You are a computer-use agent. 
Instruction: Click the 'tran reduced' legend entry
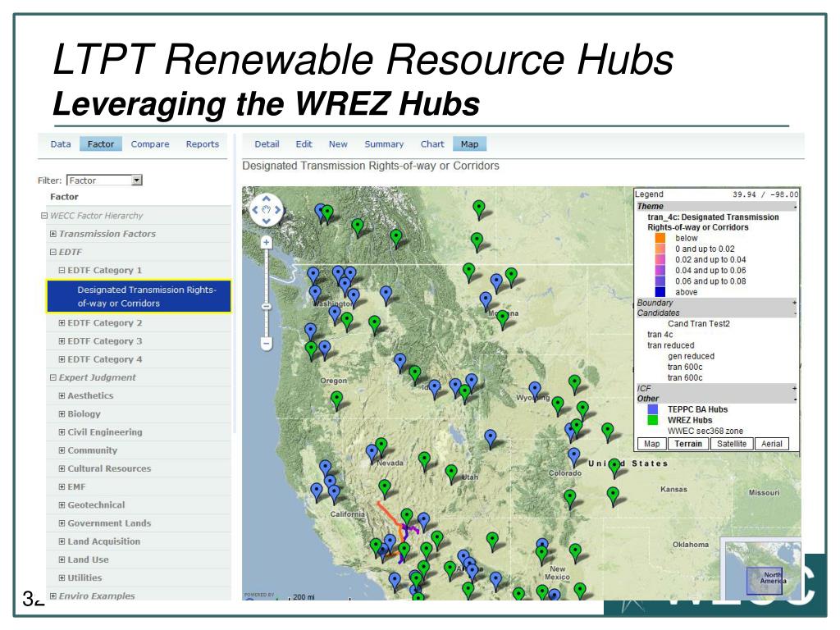click(x=671, y=345)
